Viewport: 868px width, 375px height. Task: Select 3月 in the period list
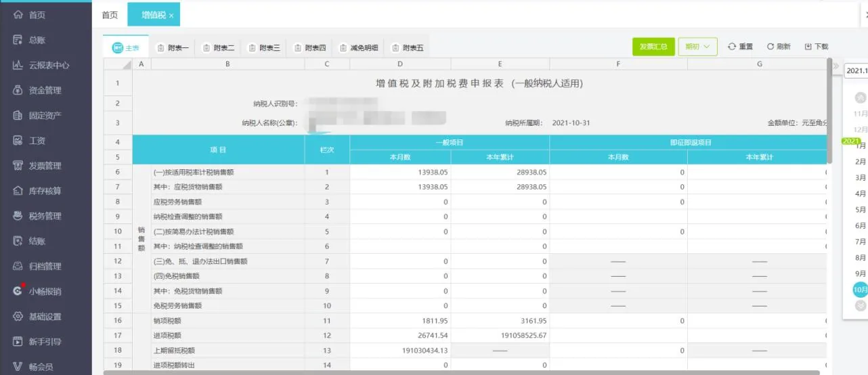pyautogui.click(x=861, y=177)
